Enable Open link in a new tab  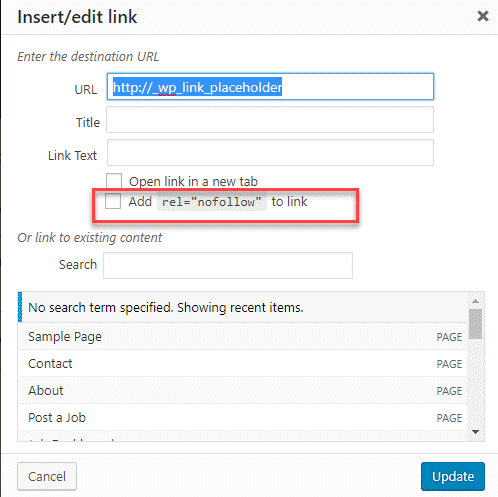coord(114,181)
